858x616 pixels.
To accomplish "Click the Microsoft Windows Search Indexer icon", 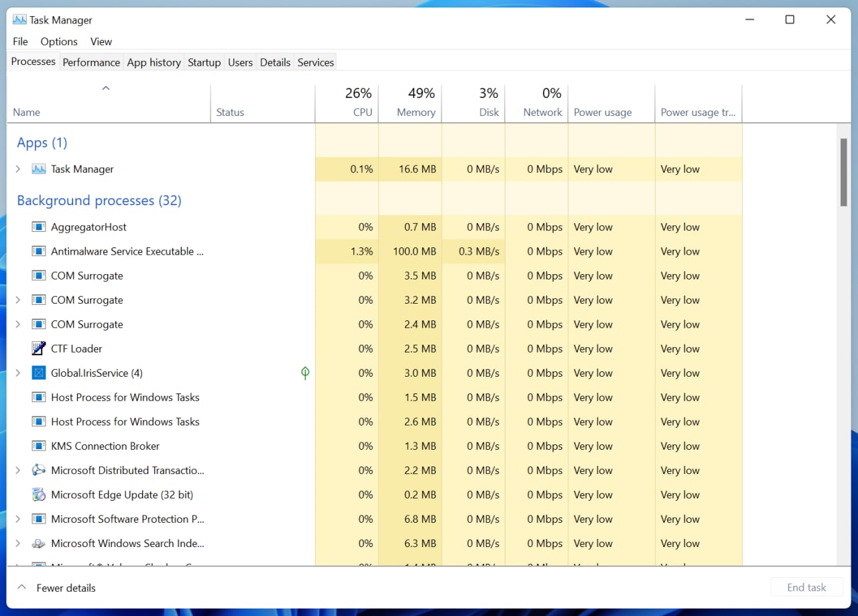I will click(x=39, y=544).
